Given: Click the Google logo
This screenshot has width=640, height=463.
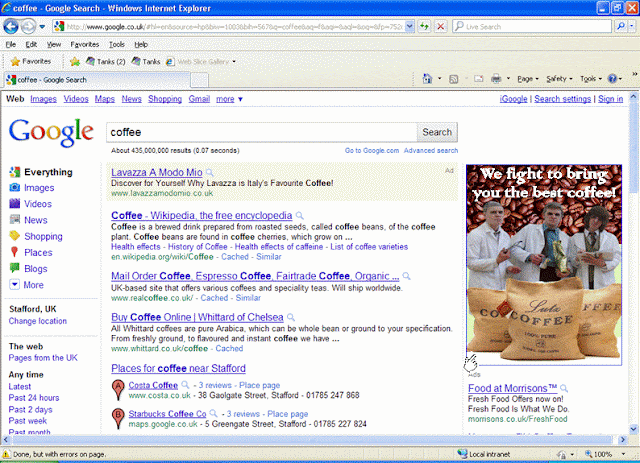Looking at the screenshot, I should coord(51,132).
